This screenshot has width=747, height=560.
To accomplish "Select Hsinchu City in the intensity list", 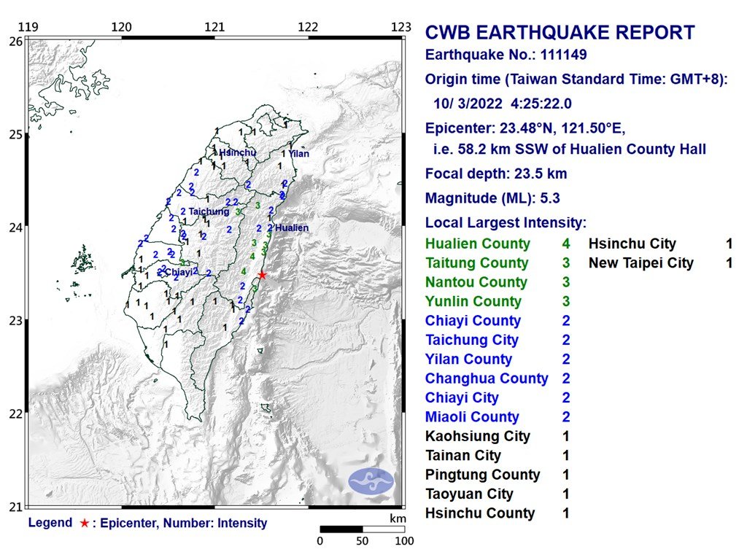I will 632,244.
